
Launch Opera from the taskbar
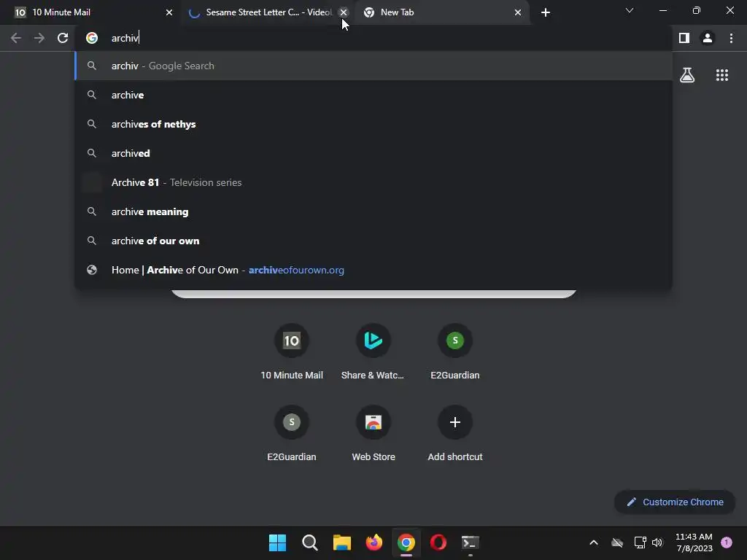(438, 542)
